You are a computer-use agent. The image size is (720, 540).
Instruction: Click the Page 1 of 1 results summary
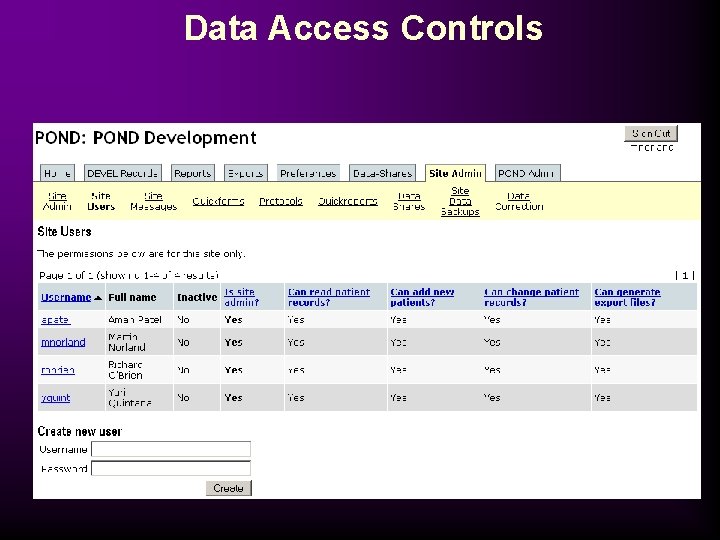(129, 276)
